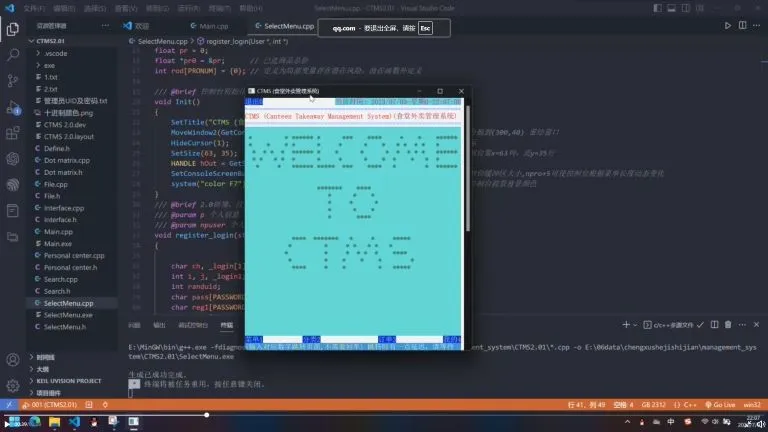
Task: Expand the KEIL UVISION PROJECT section
Action: 68,381
